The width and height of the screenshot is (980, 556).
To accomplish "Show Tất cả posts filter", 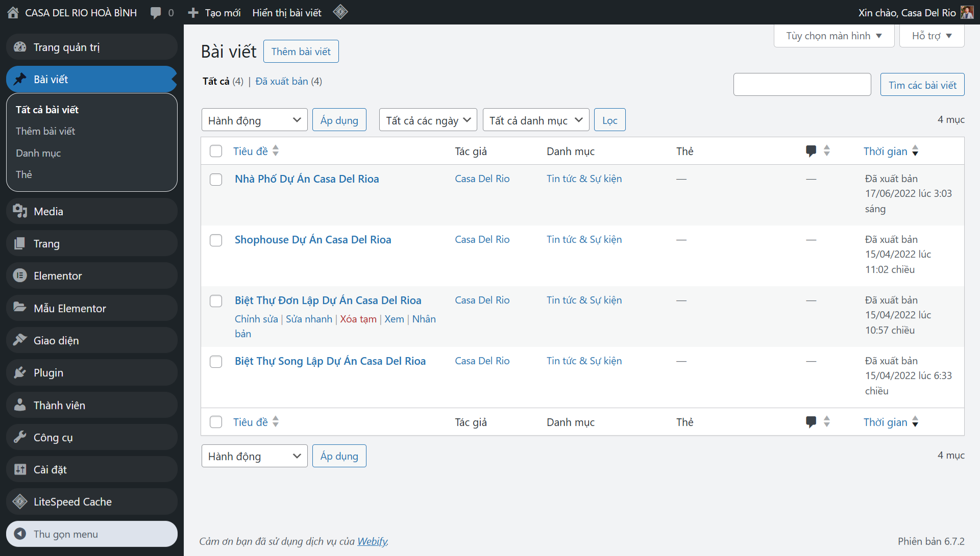I will coord(216,81).
